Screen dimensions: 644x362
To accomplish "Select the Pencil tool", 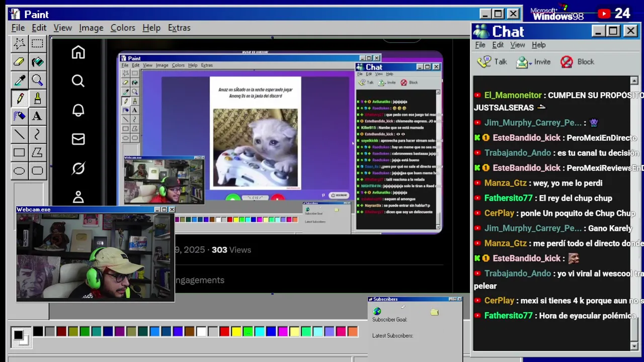I will click(x=19, y=98).
